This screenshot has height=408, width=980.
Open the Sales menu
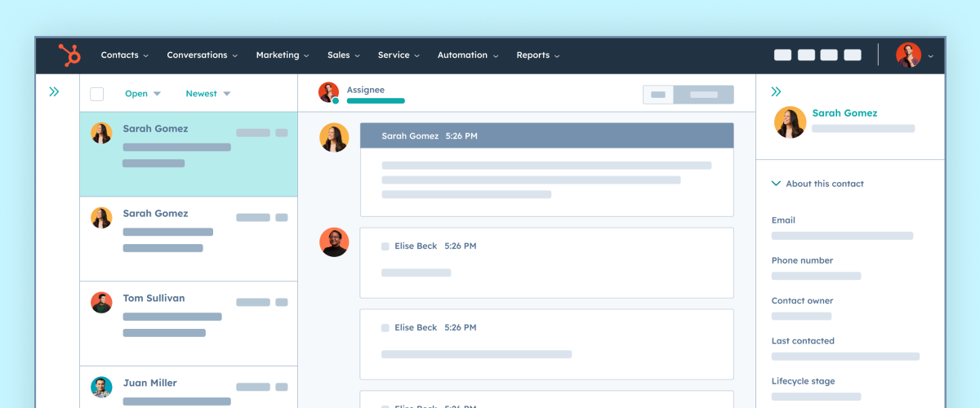tap(344, 55)
